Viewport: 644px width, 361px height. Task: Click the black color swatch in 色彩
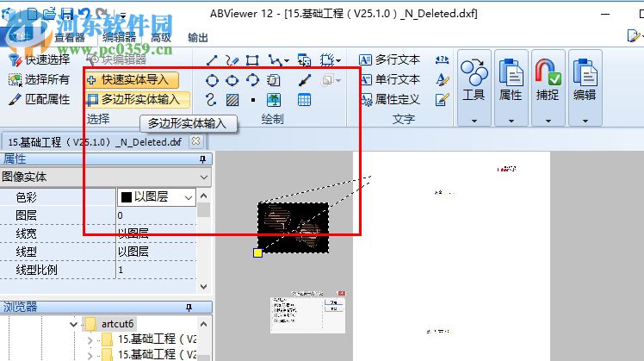click(x=127, y=197)
